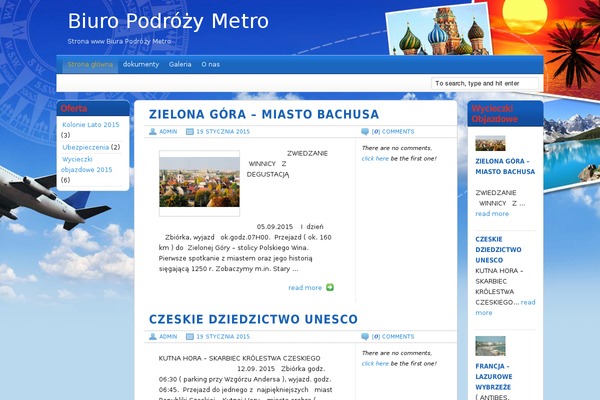Click the Oferta widget heading
This screenshot has height=400, width=600.
[x=74, y=108]
